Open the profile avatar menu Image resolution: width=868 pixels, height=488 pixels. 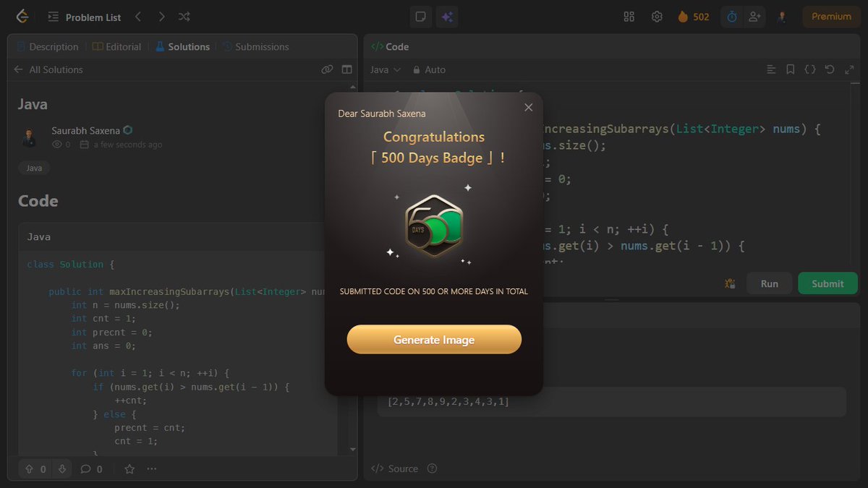point(782,17)
